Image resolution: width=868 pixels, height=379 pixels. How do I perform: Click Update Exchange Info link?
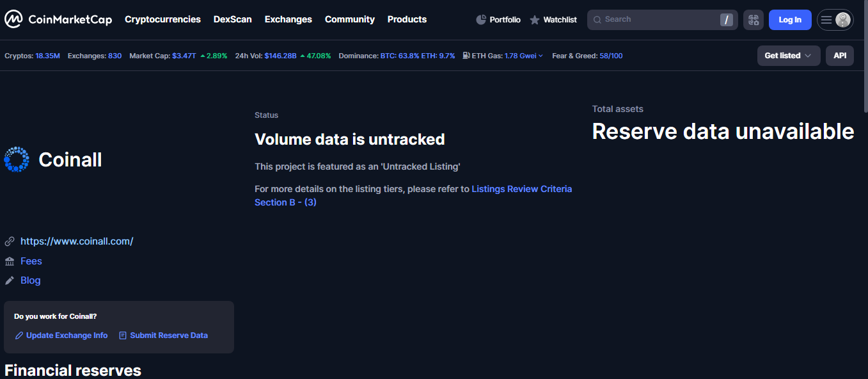61,335
